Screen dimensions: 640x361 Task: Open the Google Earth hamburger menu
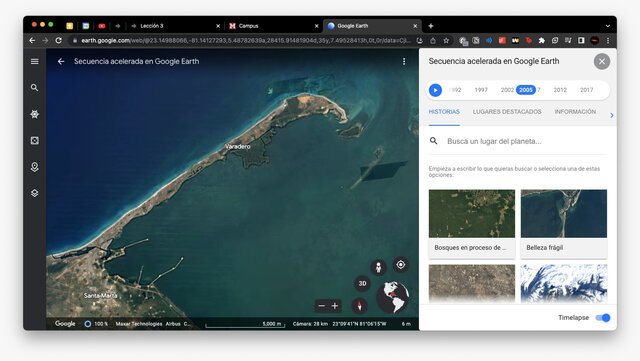(35, 61)
